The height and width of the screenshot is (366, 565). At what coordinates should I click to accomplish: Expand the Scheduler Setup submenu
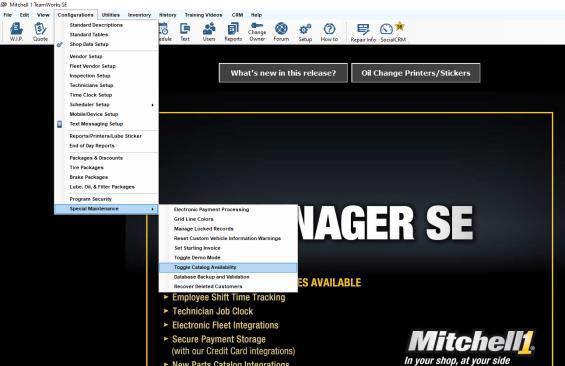click(106, 104)
